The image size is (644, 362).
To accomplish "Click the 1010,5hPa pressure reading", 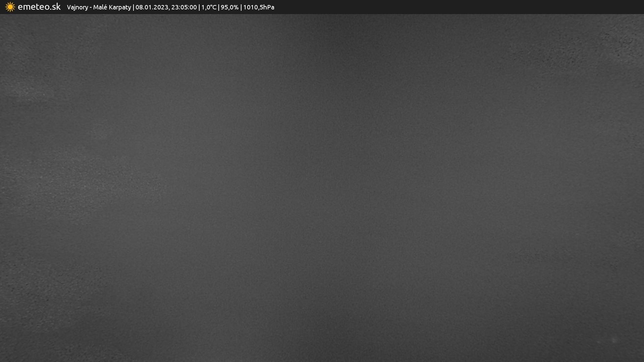I will (x=258, y=7).
